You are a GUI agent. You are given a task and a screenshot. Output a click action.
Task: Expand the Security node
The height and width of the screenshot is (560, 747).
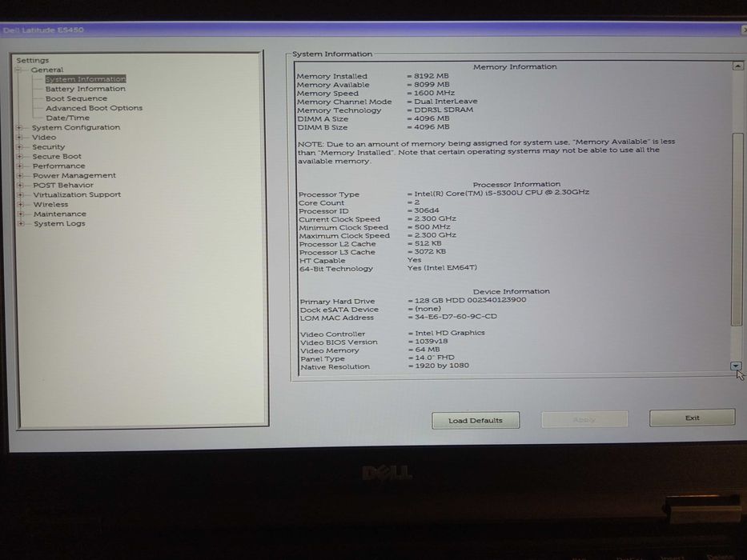19,146
